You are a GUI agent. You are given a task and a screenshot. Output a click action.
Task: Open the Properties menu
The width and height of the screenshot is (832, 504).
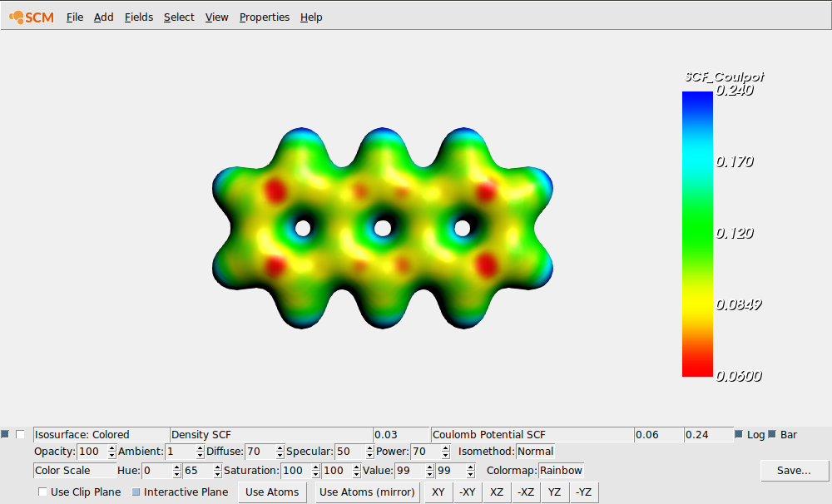pos(264,17)
